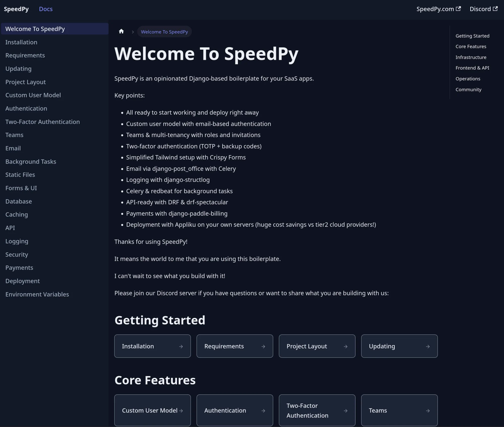
Task: Open Caching page in sidebar
Action: (55, 214)
